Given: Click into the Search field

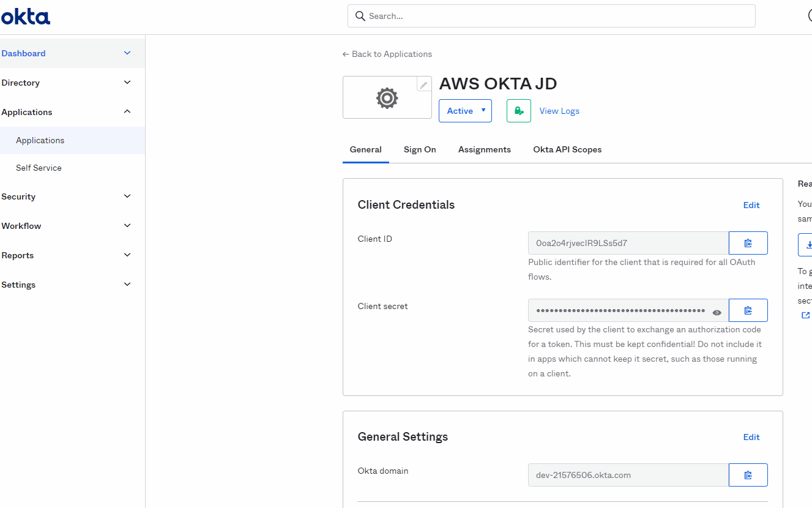Looking at the screenshot, I should pos(551,16).
